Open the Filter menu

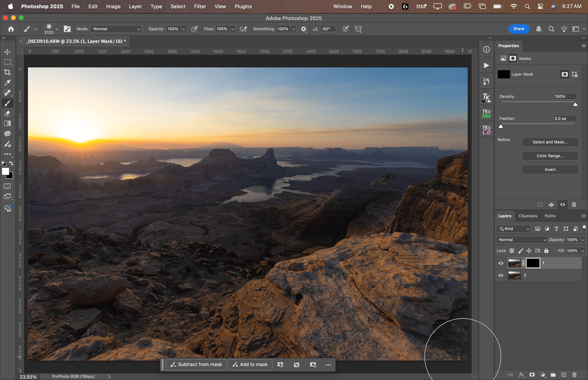[x=200, y=7]
